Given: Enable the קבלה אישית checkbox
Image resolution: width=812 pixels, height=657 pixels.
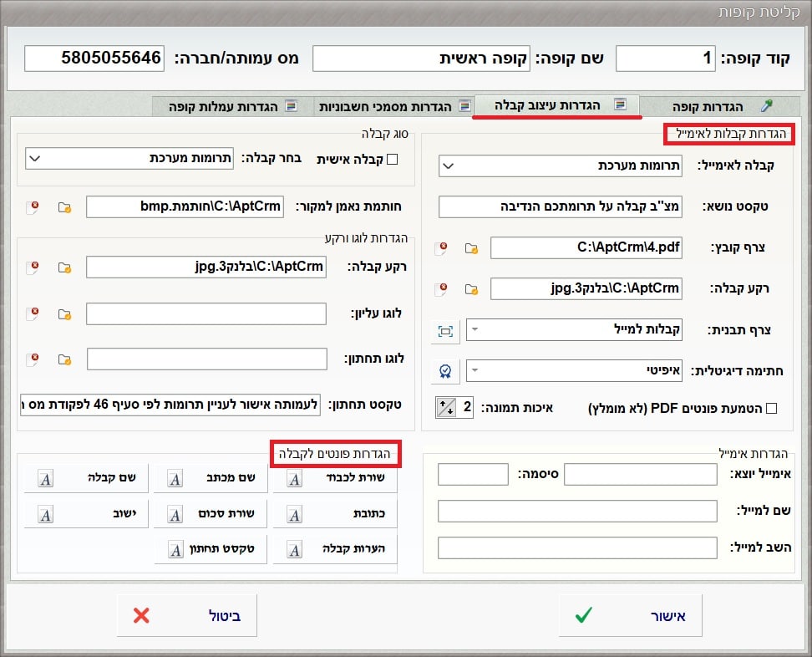Looking at the screenshot, I should 392,159.
